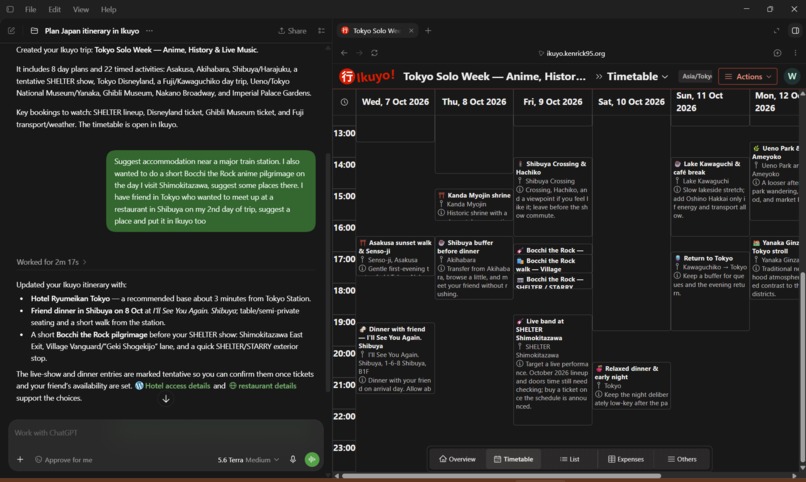Open the File menu
Viewport: 806px width, 482px height.
pos(31,9)
